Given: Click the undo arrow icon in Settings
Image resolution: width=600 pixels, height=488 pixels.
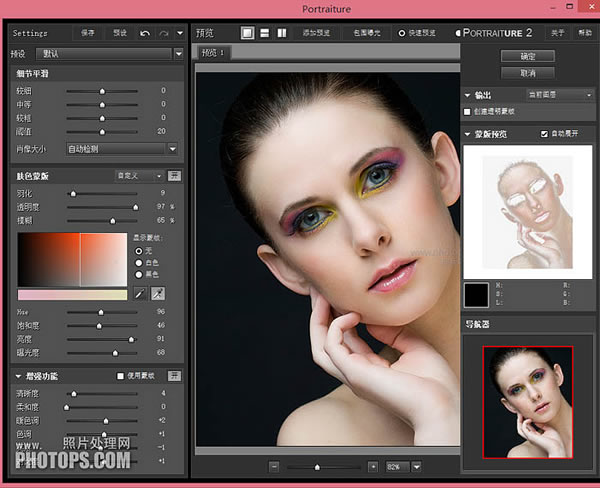Looking at the screenshot, I should tap(145, 33).
